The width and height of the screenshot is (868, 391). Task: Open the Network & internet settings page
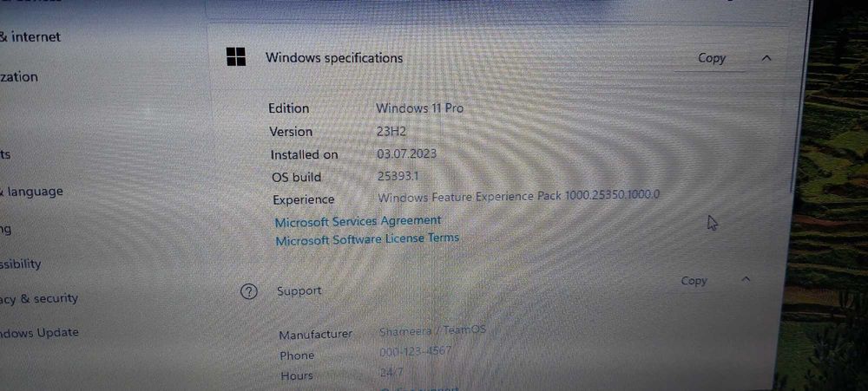[30, 37]
